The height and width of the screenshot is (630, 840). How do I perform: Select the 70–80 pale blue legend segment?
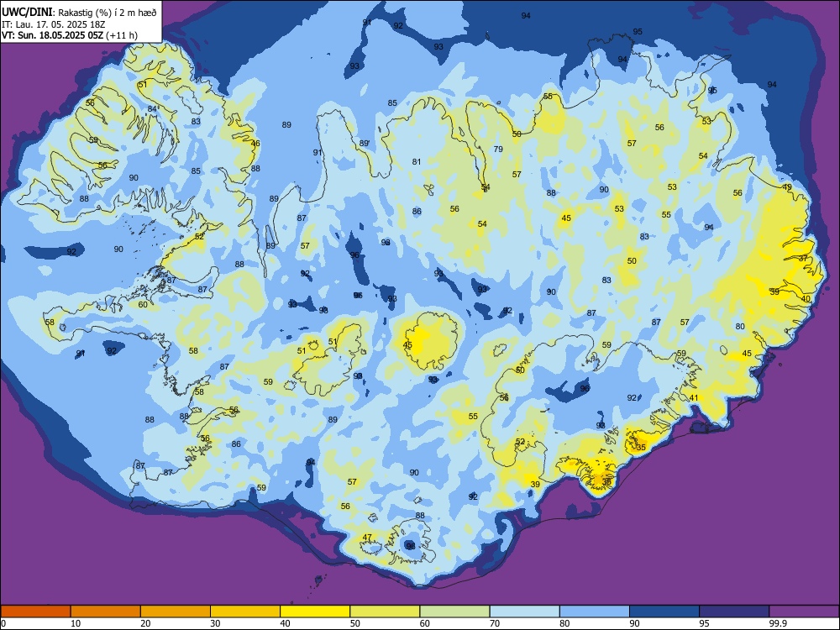pyautogui.click(x=524, y=612)
